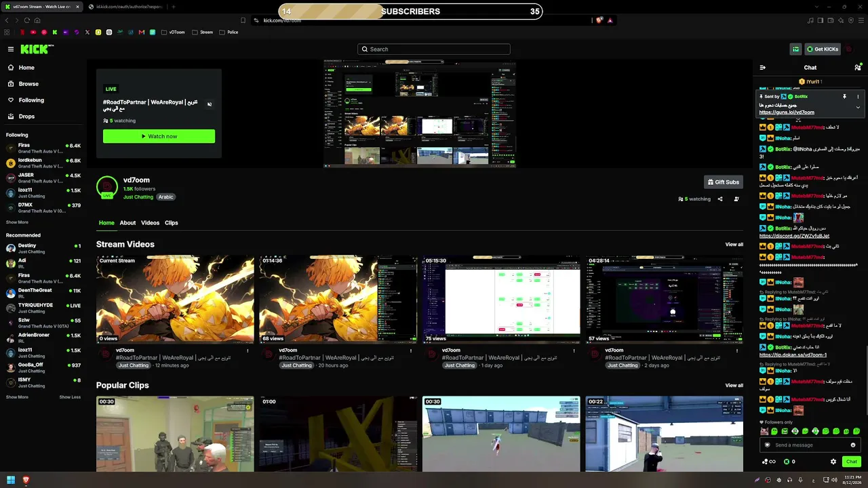This screenshot has height=488, width=868.
Task: Open Destiny's channel in Recommended
Action: [43, 248]
